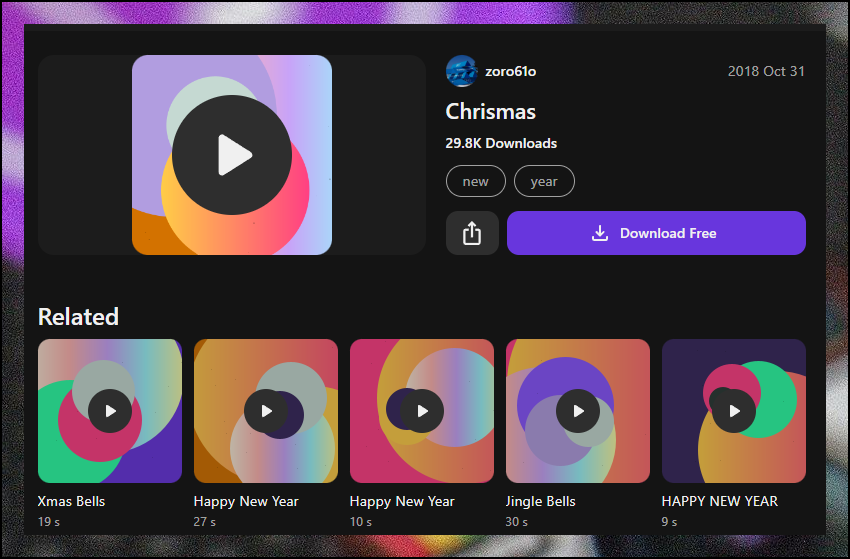
Task: Open the Xmas Bells title
Action: (71, 502)
